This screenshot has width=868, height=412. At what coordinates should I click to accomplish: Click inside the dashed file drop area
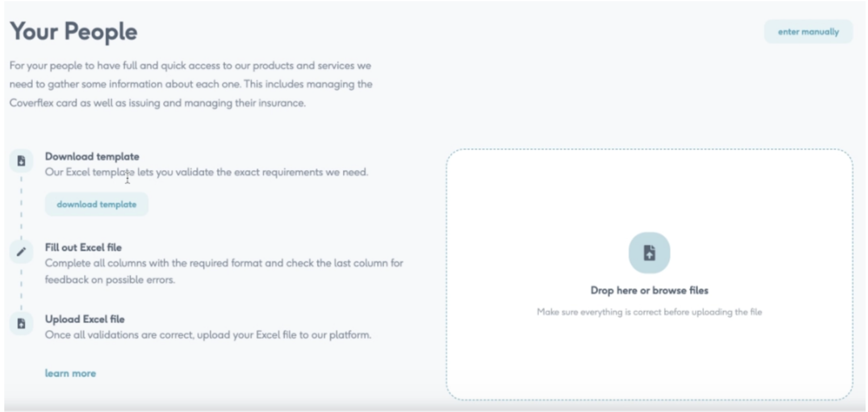pos(649,275)
